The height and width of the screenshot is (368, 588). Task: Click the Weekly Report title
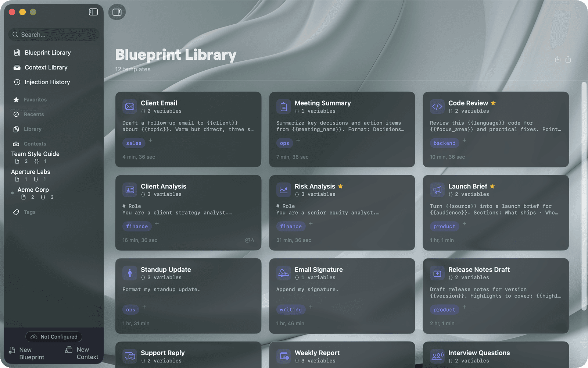(x=317, y=353)
